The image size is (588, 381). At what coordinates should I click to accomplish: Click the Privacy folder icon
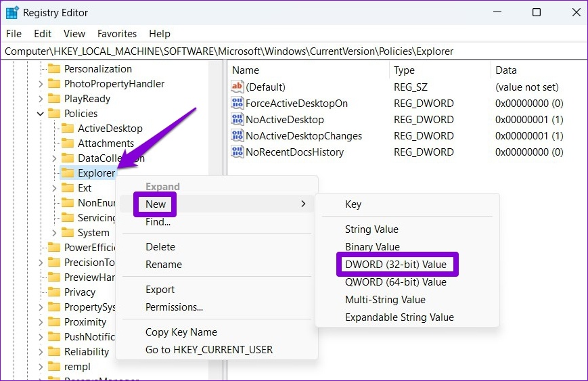(x=54, y=292)
